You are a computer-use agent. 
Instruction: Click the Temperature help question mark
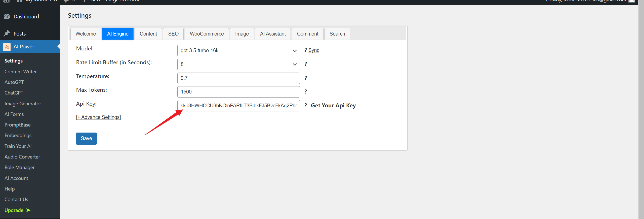click(x=305, y=78)
